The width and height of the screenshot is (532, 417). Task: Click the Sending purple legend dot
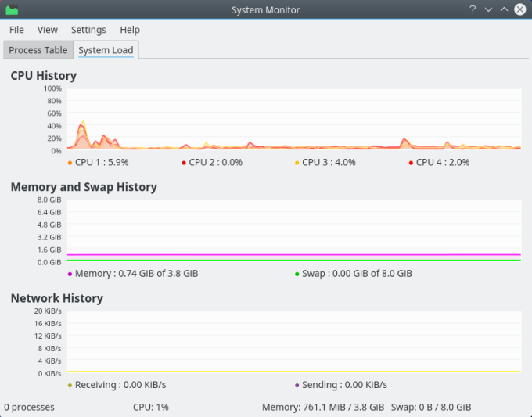click(297, 385)
